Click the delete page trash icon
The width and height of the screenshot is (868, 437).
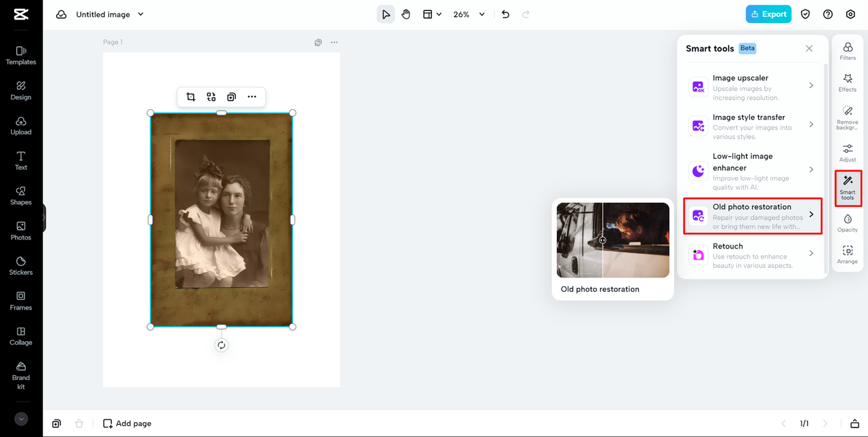pos(79,423)
